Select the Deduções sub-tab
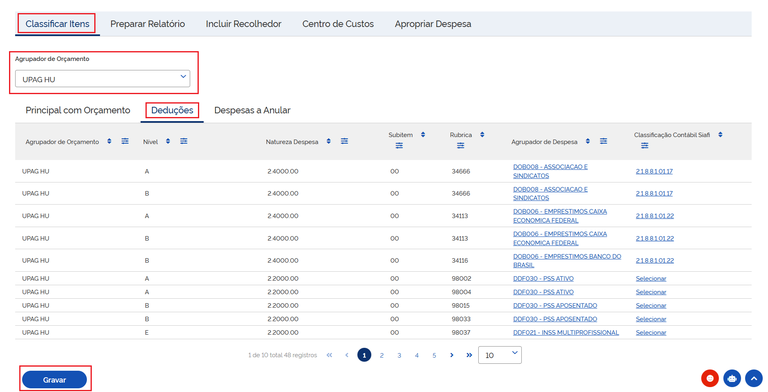 coord(172,110)
